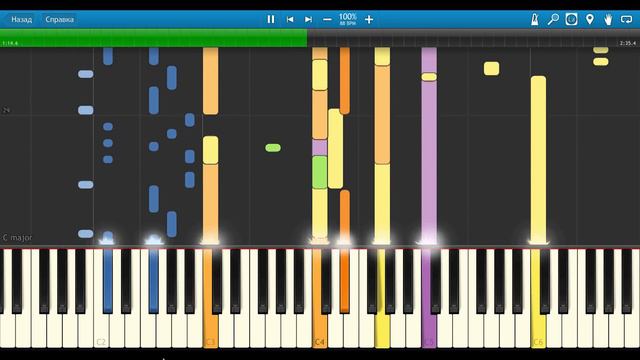
Task: Toggle the loop icon in the toolbar
Action: (x=627, y=19)
